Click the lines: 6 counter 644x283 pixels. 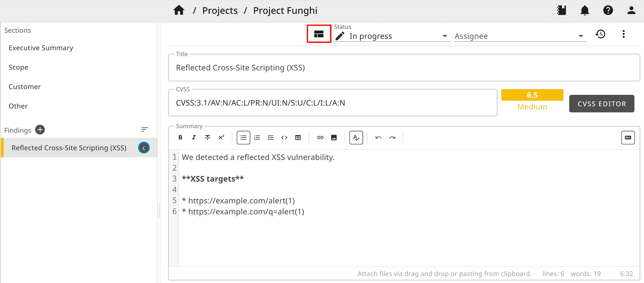[553, 274]
